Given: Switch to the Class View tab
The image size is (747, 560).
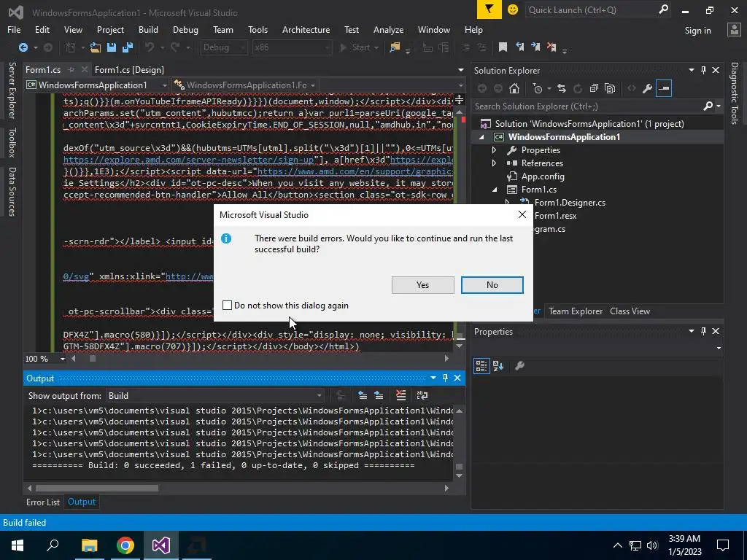Looking at the screenshot, I should click(x=630, y=311).
